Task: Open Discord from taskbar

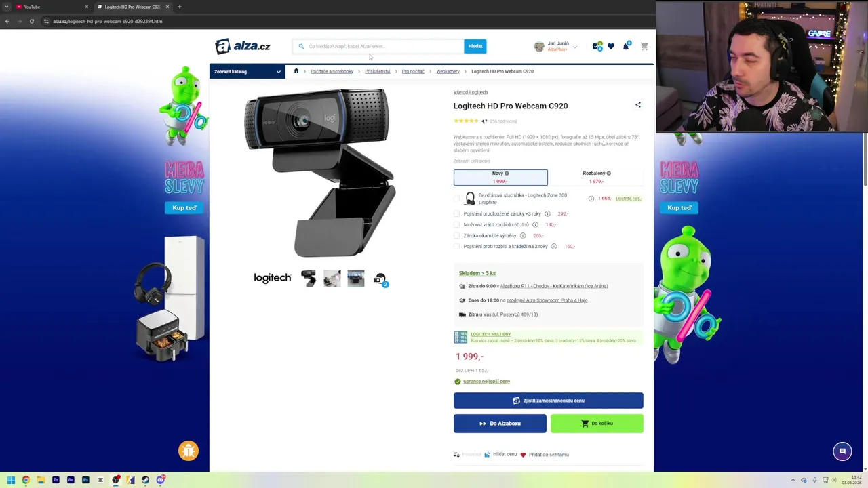Action: coord(161,480)
